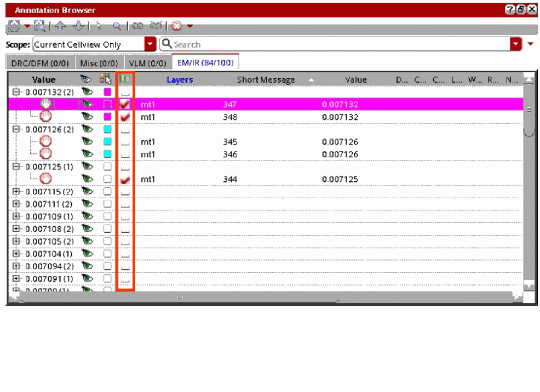
Task: Click the cyan color swatch for row 346
Action: tap(107, 154)
